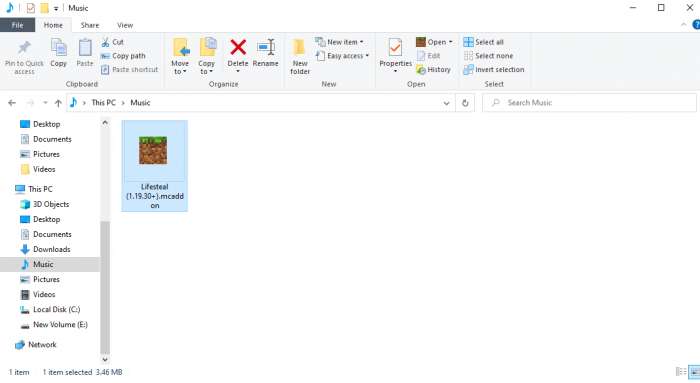Expand the Open button dropdown arrow
Screen dimensions: 700x383
click(450, 42)
